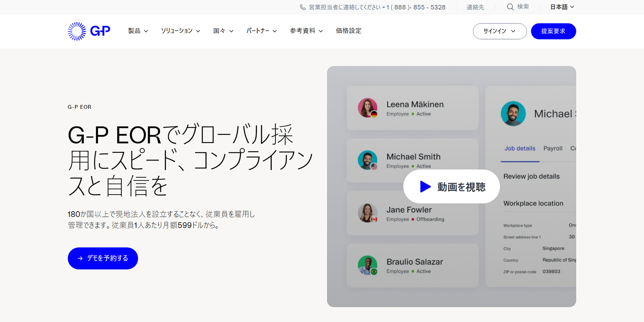Image resolution: width=644 pixels, height=322 pixels.
Task: Click Michael Smith's avatar in the list
Action: point(367,160)
